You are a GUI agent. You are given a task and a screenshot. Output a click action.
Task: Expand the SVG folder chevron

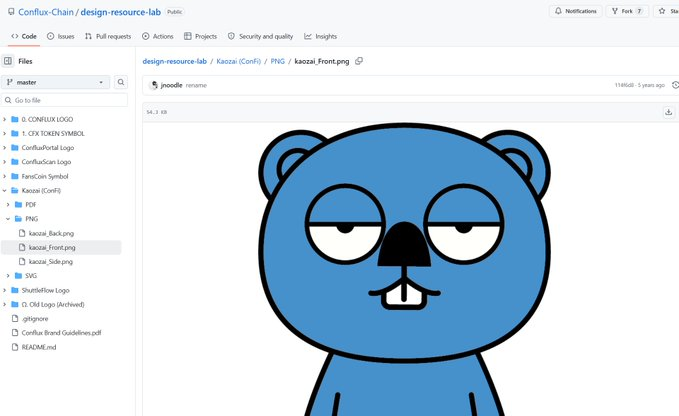8,276
